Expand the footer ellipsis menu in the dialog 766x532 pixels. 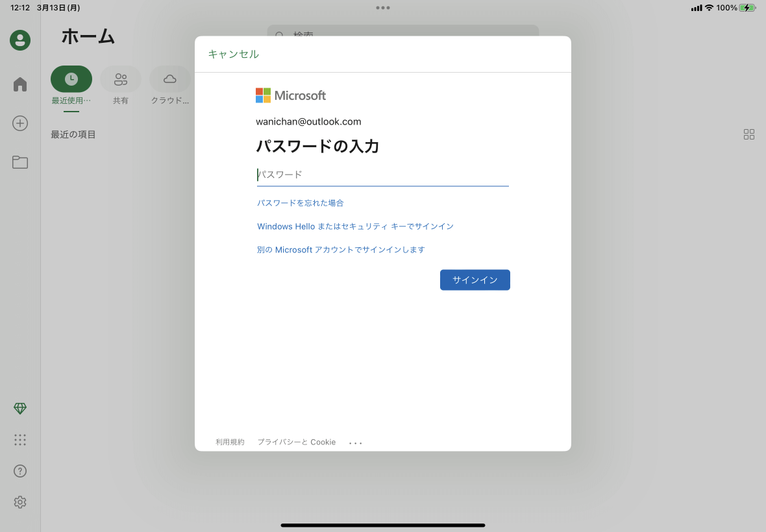[355, 442]
